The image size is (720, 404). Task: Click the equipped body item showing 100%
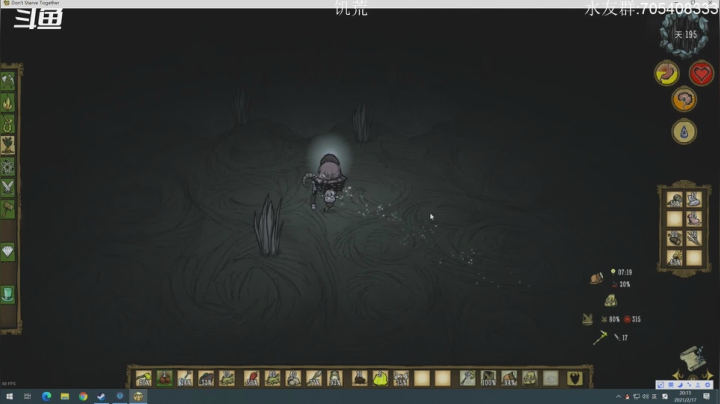point(488,378)
